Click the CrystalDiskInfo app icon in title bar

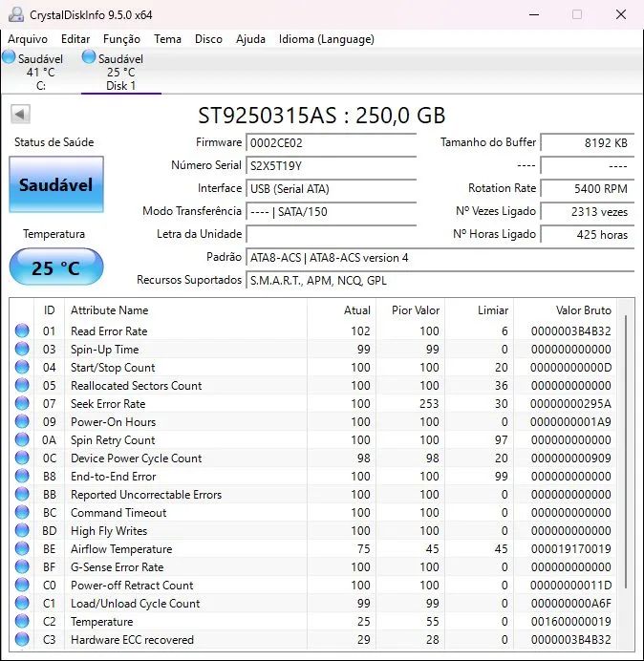click(x=16, y=14)
